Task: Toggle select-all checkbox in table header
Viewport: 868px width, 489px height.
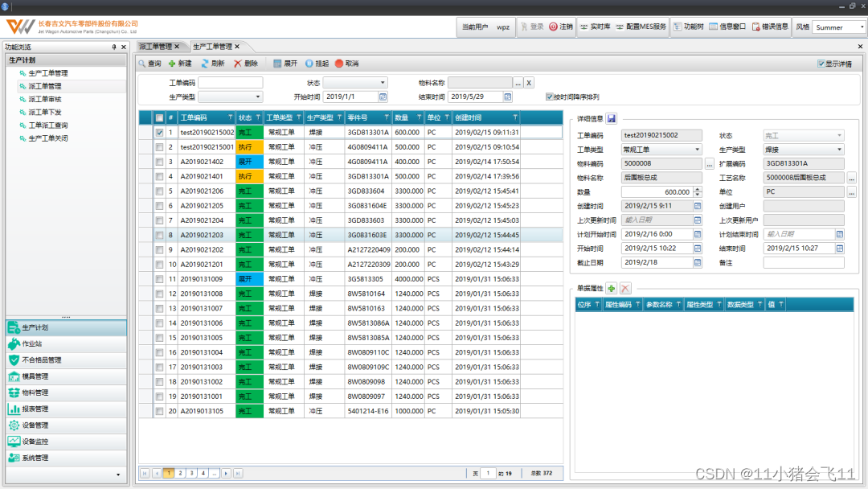Action: pyautogui.click(x=159, y=118)
